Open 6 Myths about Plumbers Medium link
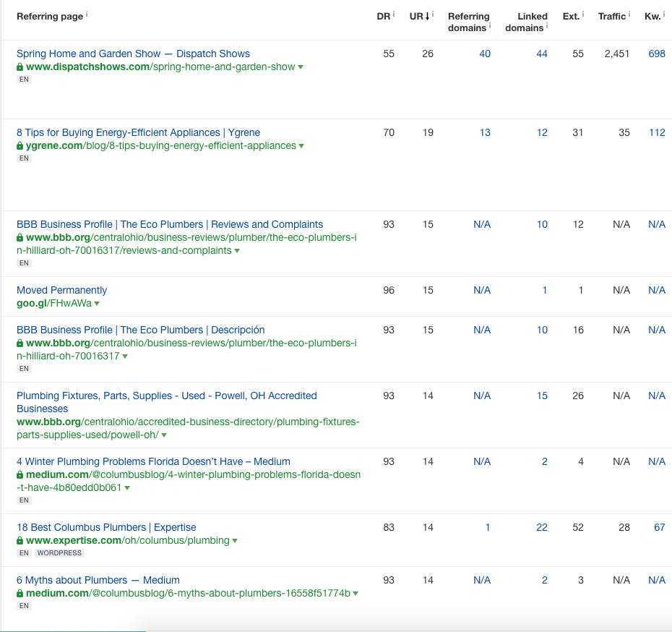Image resolution: width=672 pixels, height=632 pixels. click(x=98, y=580)
